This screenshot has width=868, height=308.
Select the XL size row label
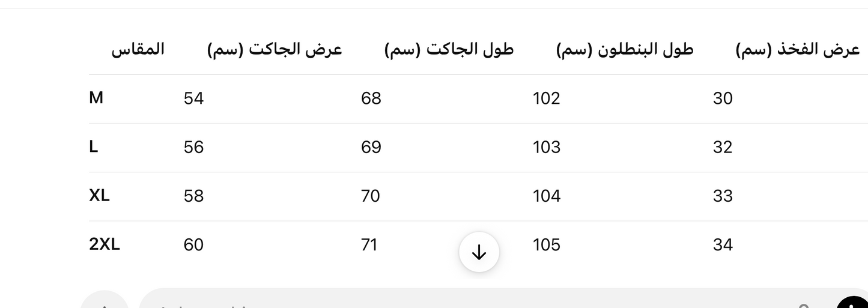pyautogui.click(x=99, y=195)
